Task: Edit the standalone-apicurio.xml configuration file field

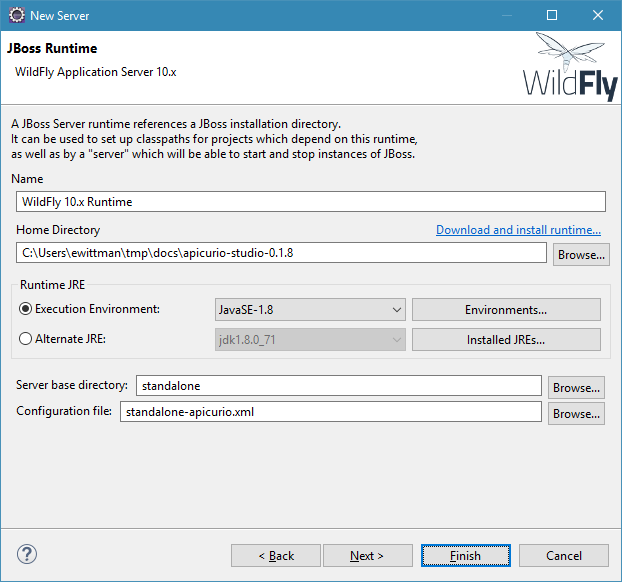Action: pos(330,412)
